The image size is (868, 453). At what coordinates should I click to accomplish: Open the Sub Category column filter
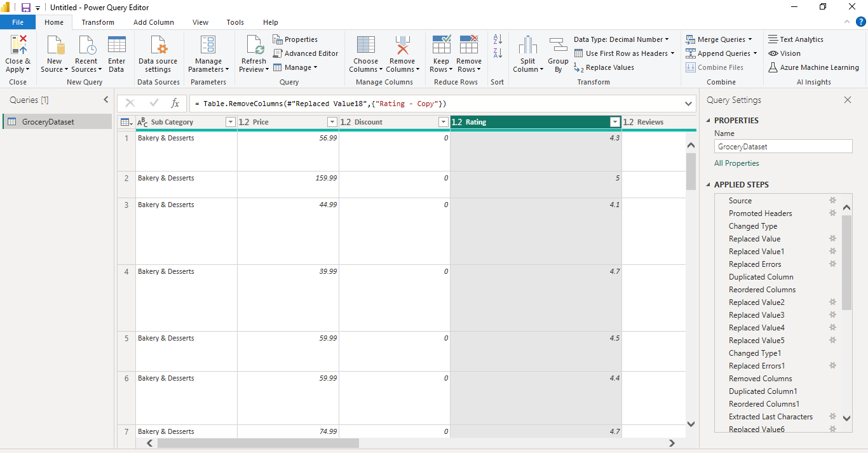click(230, 121)
